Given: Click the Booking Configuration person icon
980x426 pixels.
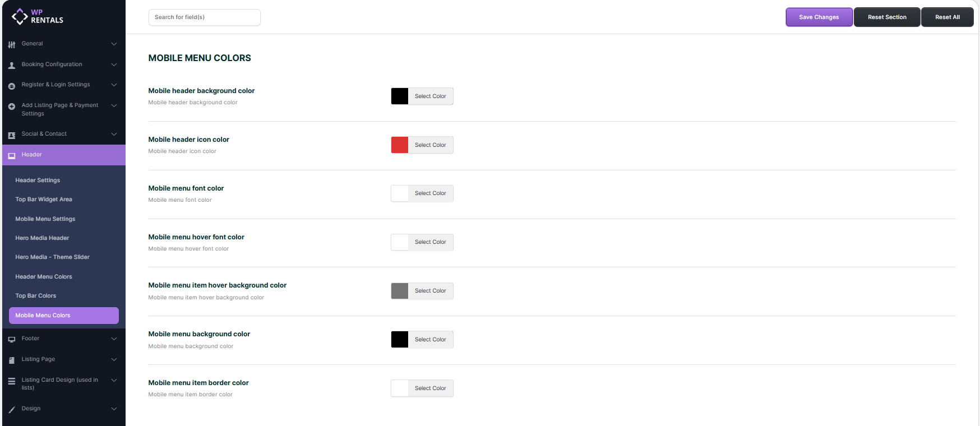Looking at the screenshot, I should click(x=12, y=65).
